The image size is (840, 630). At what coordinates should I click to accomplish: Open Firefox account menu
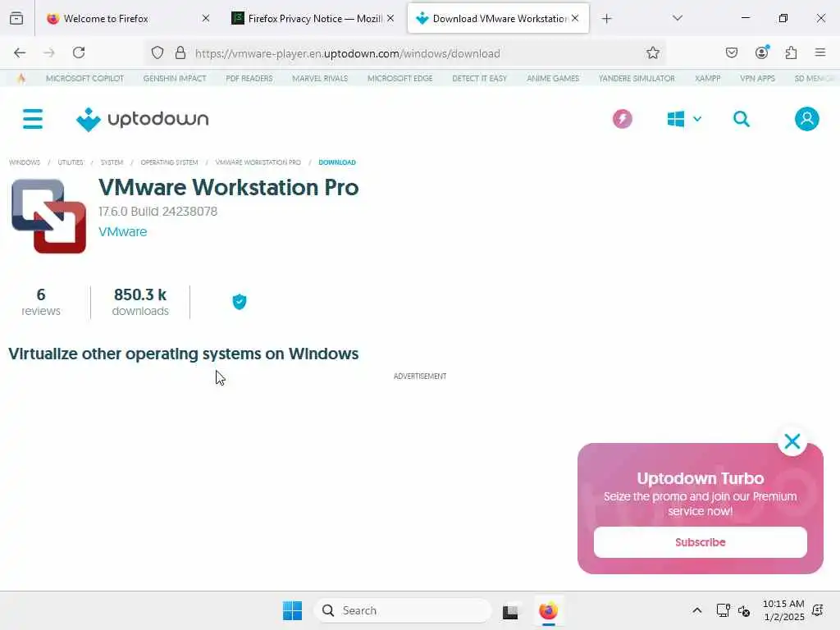tap(762, 52)
